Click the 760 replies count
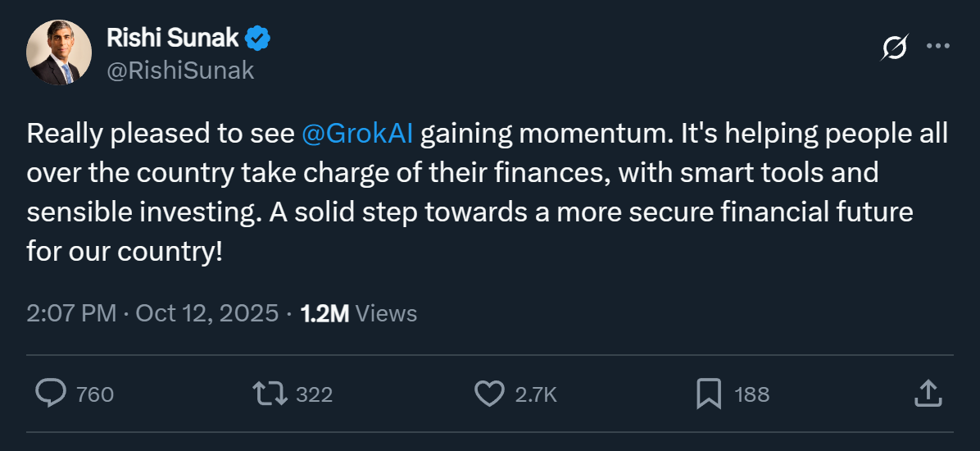 point(95,394)
